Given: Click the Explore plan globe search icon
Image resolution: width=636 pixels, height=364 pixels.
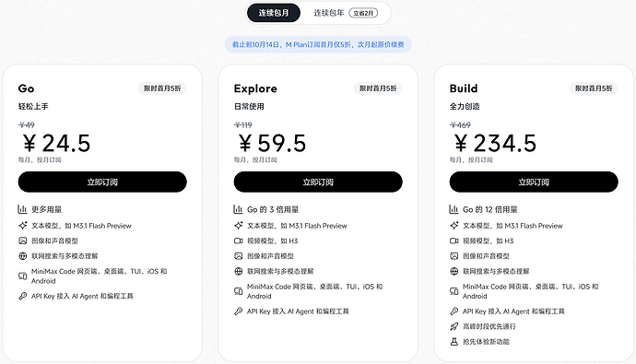Looking at the screenshot, I should tap(238, 271).
